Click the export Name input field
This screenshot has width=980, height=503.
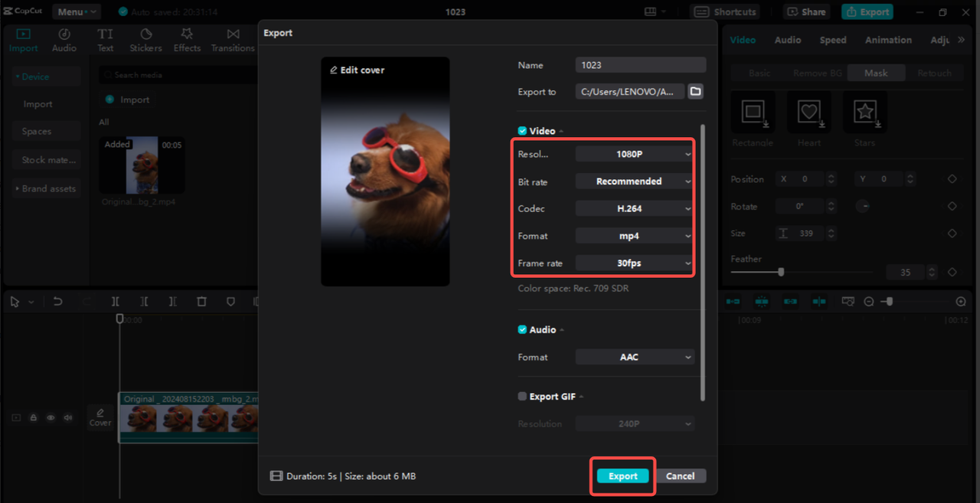pyautogui.click(x=640, y=65)
